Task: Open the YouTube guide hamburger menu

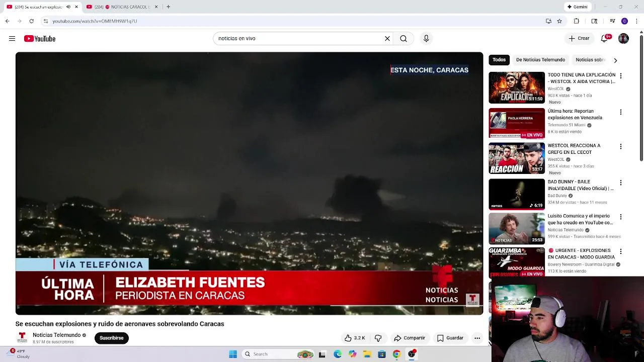Action: coord(12,39)
